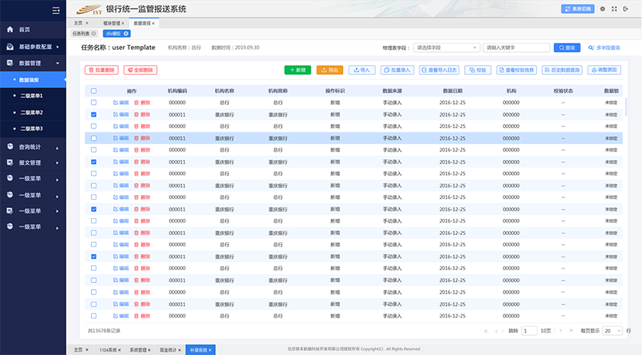Open the rows-per-page dropdown showing 20
This screenshot has height=355, width=644.
(612, 331)
